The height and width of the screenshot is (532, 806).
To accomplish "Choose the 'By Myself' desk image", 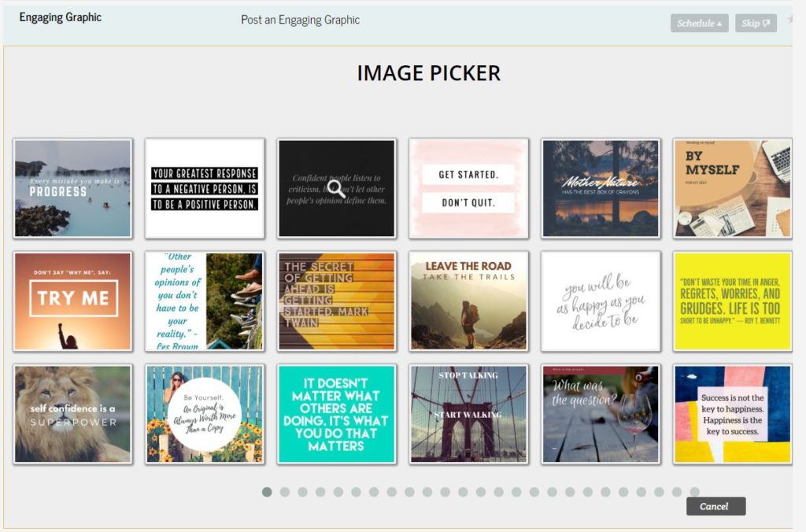I will 733,189.
